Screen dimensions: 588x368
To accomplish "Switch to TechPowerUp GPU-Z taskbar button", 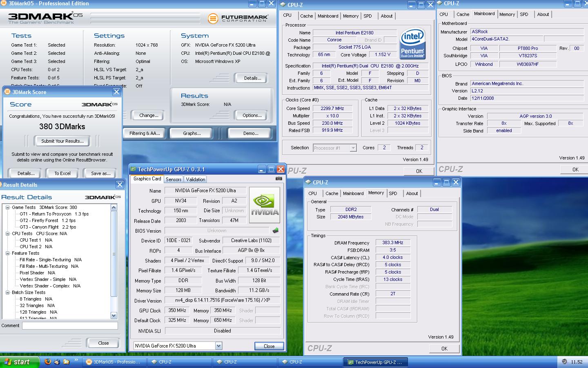I will pos(375,362).
